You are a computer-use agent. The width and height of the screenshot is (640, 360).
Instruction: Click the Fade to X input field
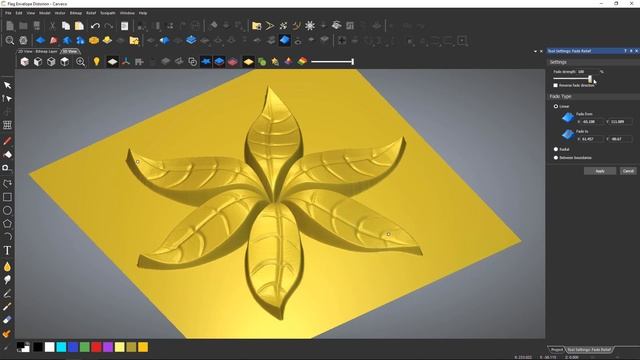click(593, 139)
